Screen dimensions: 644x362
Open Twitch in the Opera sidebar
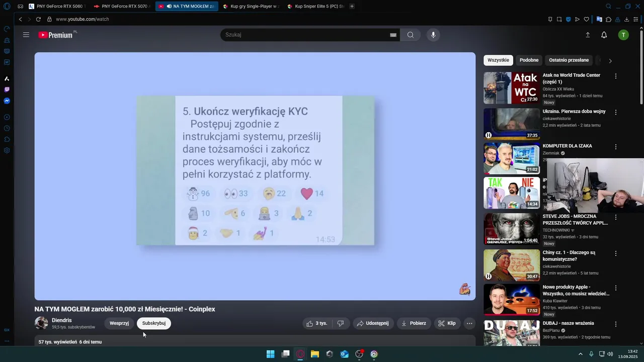pyautogui.click(x=7, y=89)
